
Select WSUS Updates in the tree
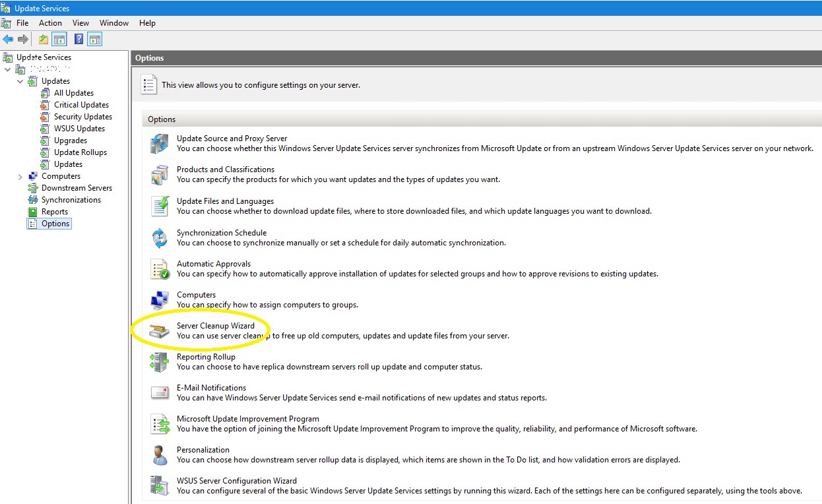pos(79,129)
